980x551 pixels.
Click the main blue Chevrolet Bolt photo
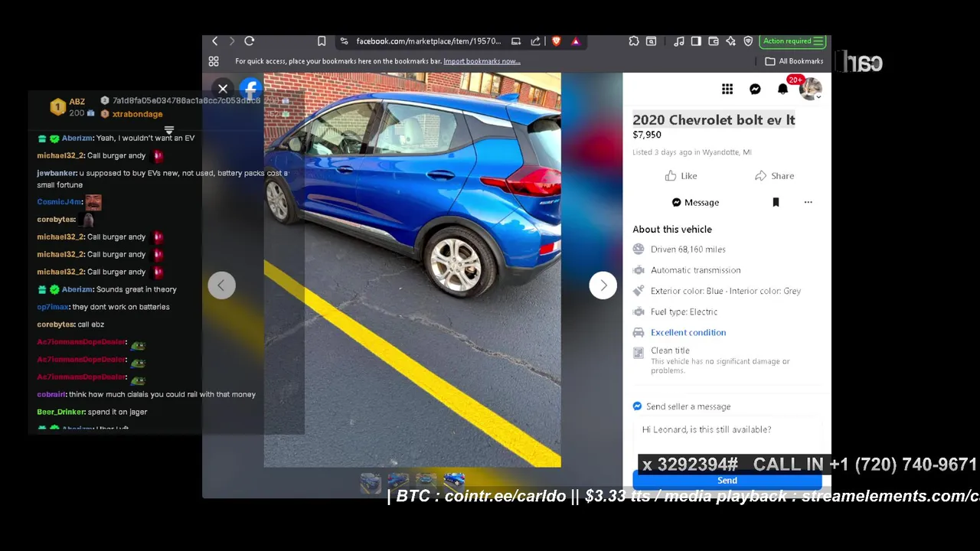click(x=413, y=270)
